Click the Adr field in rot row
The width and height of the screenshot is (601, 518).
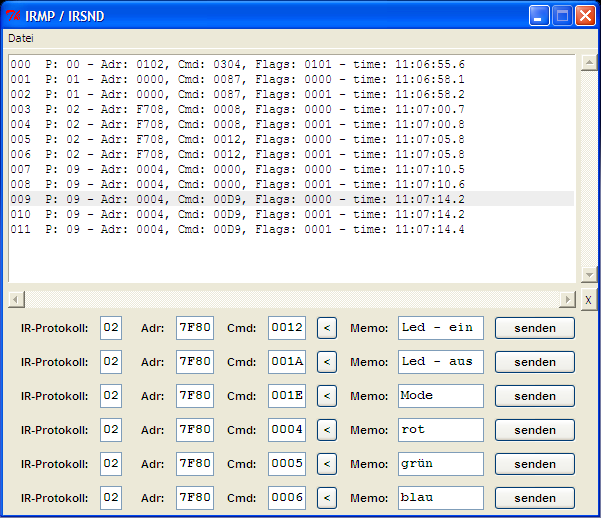tap(195, 430)
